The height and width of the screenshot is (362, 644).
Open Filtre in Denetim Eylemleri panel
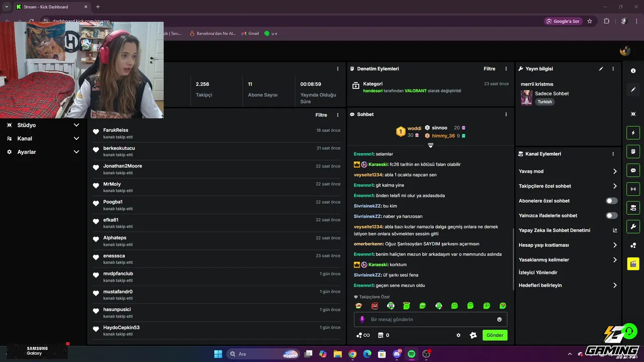pos(490,69)
